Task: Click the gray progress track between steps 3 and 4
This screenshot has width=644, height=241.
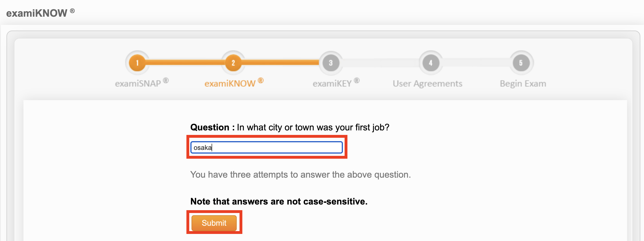Action: (x=380, y=63)
